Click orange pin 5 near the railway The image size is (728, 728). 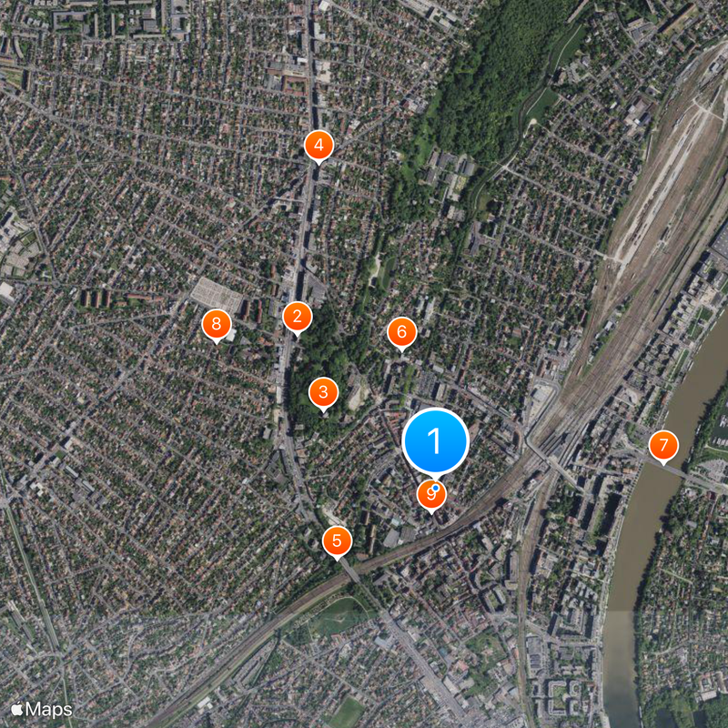tap(337, 541)
